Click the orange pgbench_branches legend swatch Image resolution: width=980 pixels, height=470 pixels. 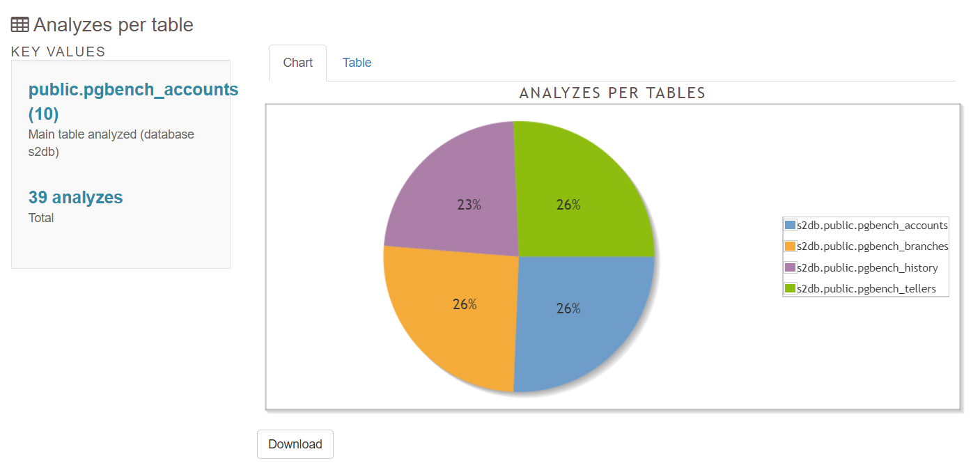pos(790,246)
